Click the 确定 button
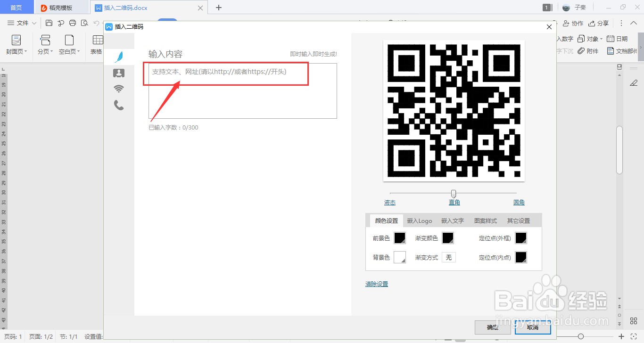644x343 pixels. (x=493, y=327)
